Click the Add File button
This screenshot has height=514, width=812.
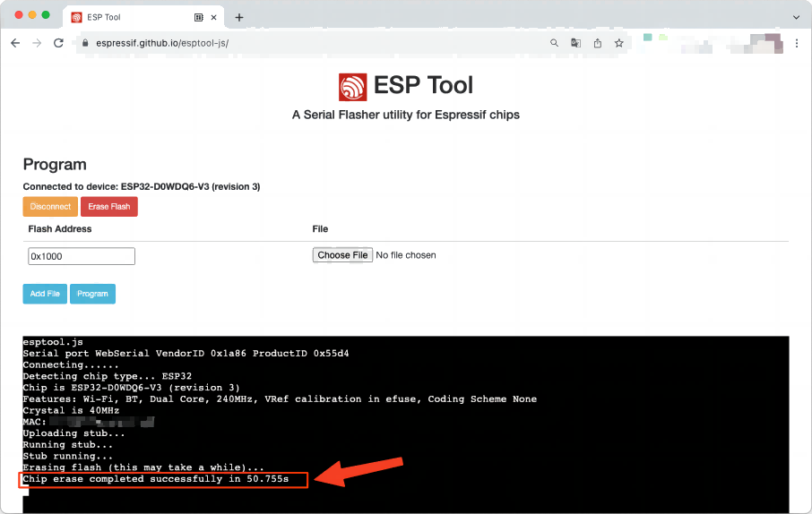tap(45, 294)
